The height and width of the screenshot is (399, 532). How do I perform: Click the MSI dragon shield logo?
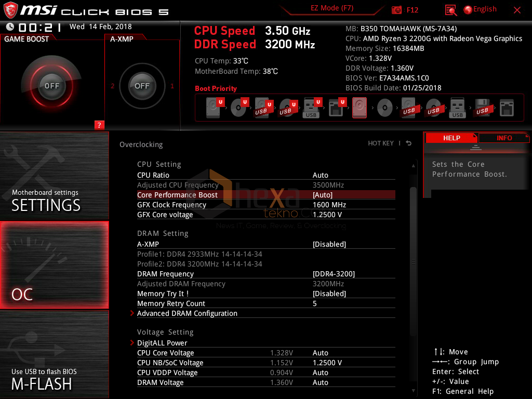click(10, 10)
